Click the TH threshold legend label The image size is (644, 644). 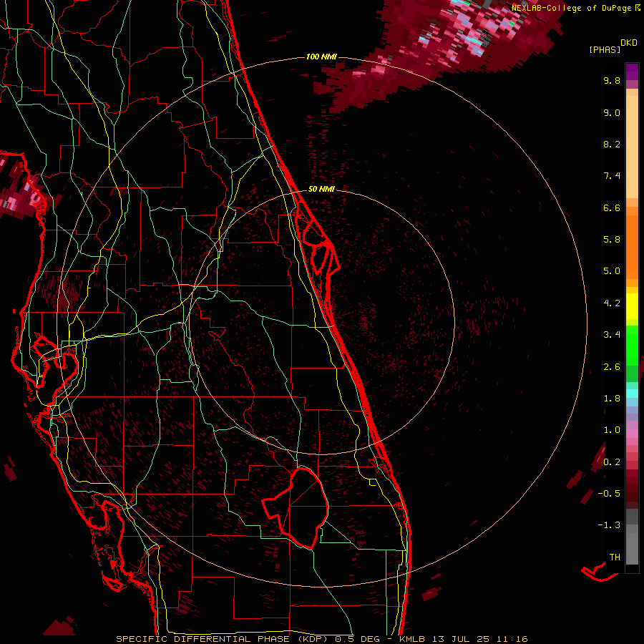(x=615, y=557)
